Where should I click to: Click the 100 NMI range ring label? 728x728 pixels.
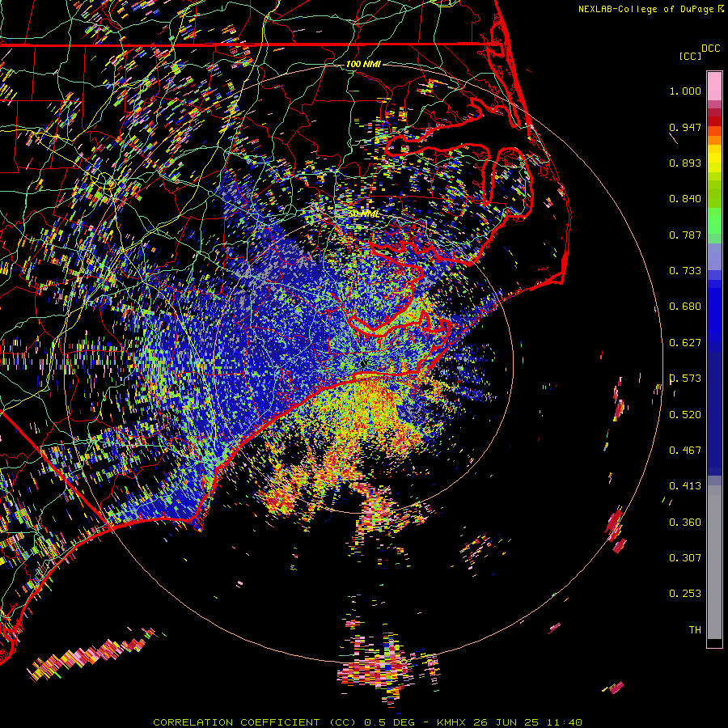(x=363, y=64)
